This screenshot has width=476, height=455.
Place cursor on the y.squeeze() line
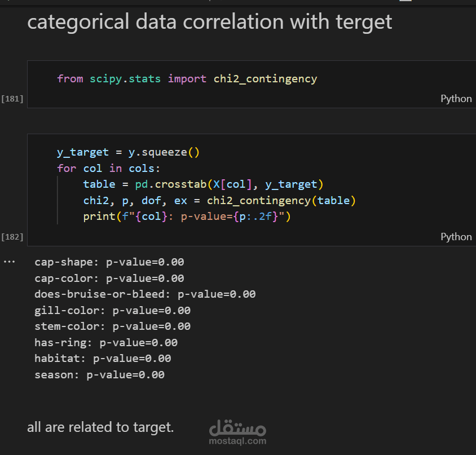click(x=128, y=152)
